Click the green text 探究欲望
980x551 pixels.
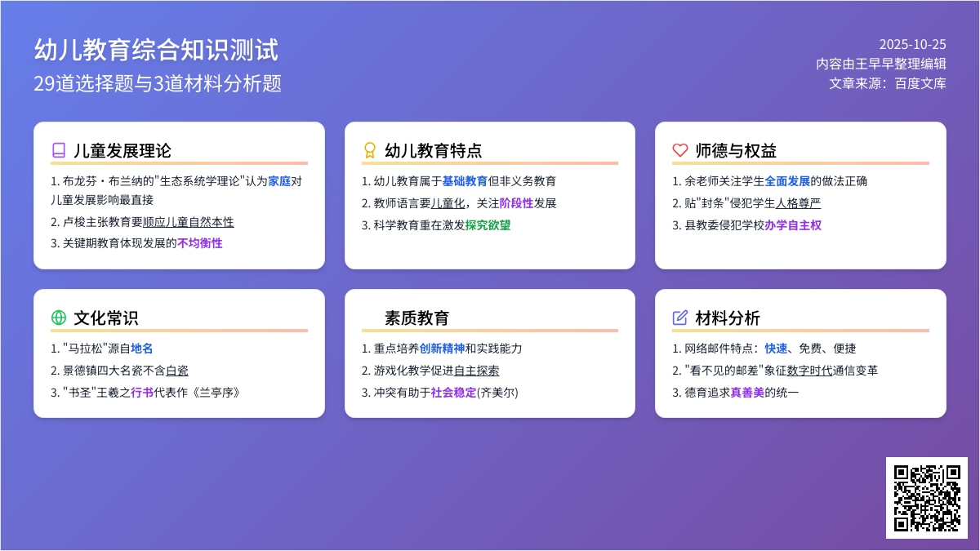pos(488,225)
